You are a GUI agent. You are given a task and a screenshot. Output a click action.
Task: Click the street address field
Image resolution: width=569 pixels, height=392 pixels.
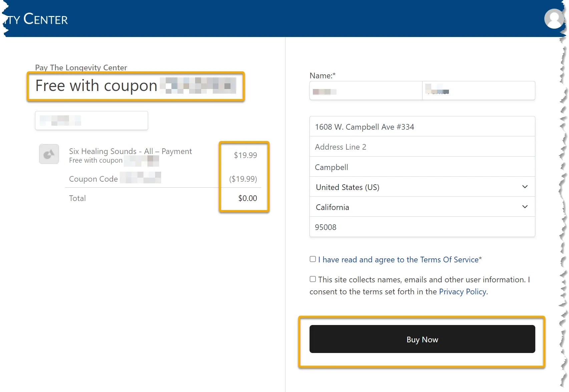422,127
